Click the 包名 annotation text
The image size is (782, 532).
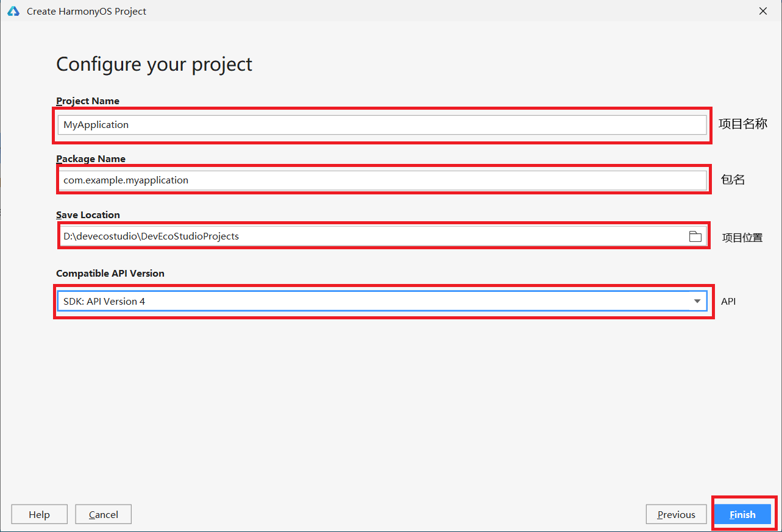tap(733, 180)
